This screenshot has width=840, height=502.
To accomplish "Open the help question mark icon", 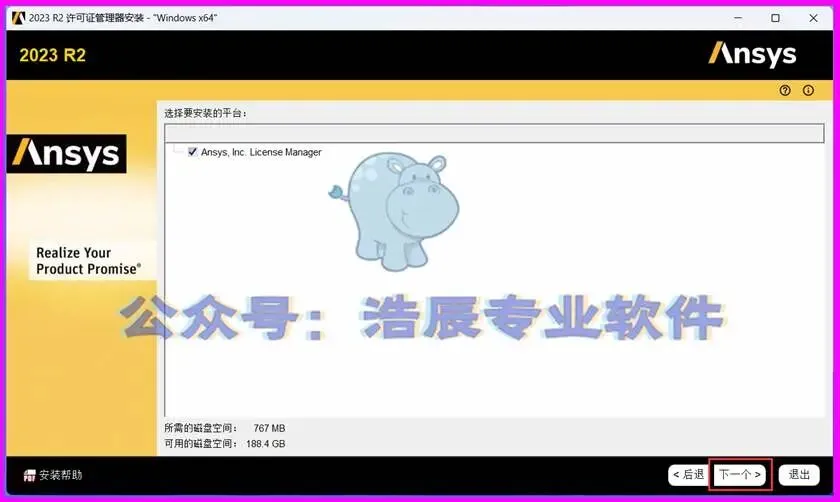I will [x=785, y=91].
